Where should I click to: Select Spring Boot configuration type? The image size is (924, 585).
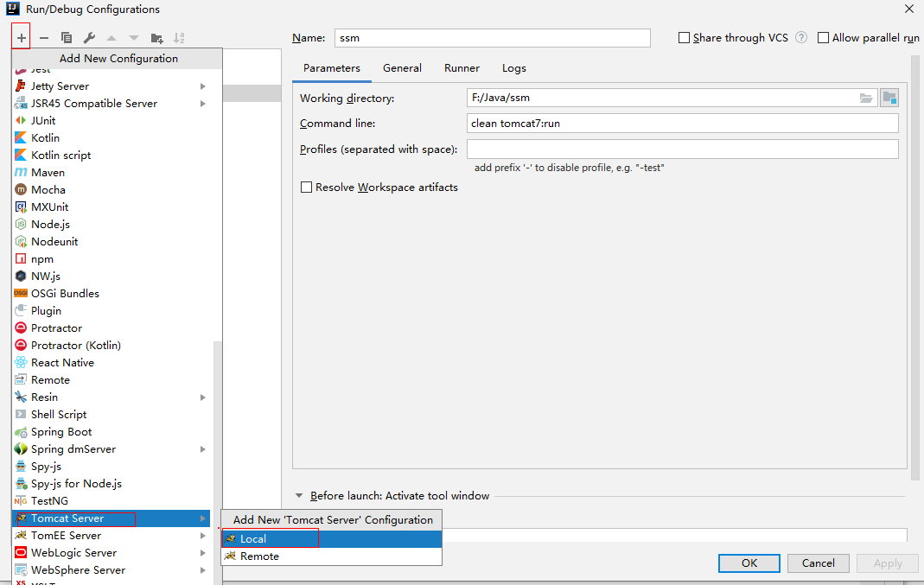coord(112,431)
